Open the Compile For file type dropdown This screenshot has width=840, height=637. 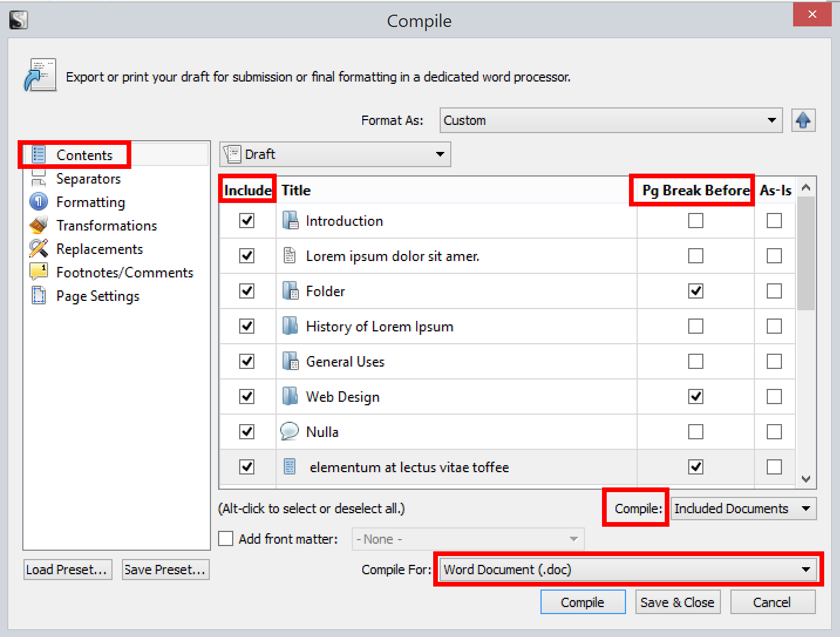coord(627,570)
